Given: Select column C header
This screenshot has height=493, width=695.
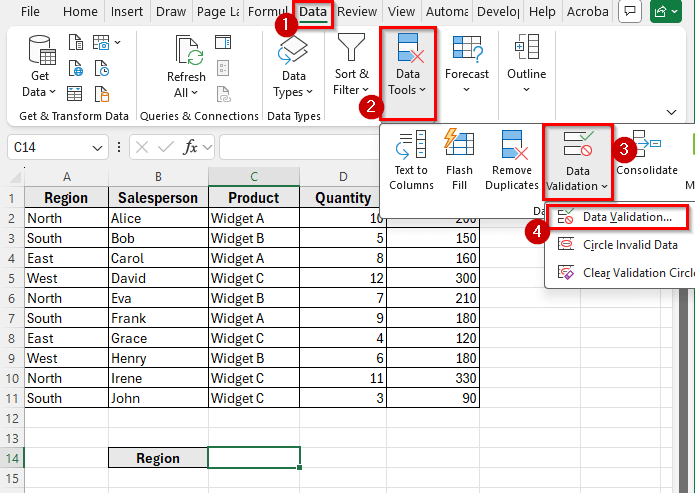Looking at the screenshot, I should 254,177.
